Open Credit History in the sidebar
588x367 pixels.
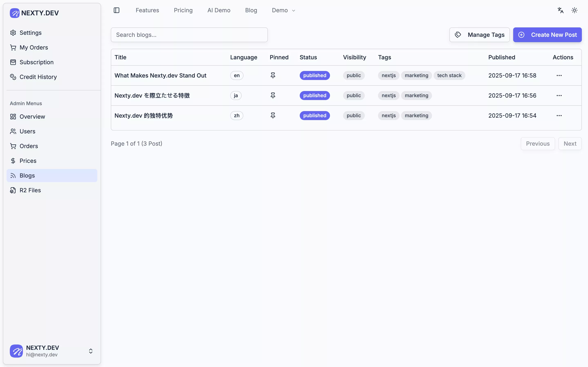point(38,77)
